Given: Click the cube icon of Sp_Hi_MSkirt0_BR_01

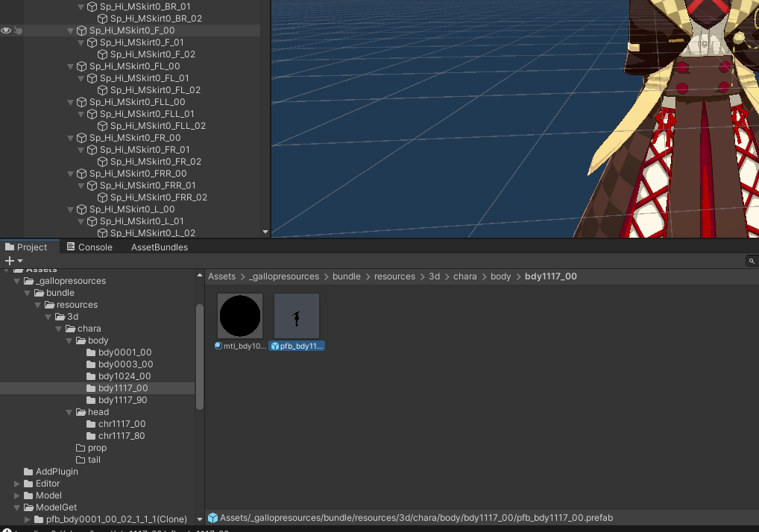Looking at the screenshot, I should 92,7.
